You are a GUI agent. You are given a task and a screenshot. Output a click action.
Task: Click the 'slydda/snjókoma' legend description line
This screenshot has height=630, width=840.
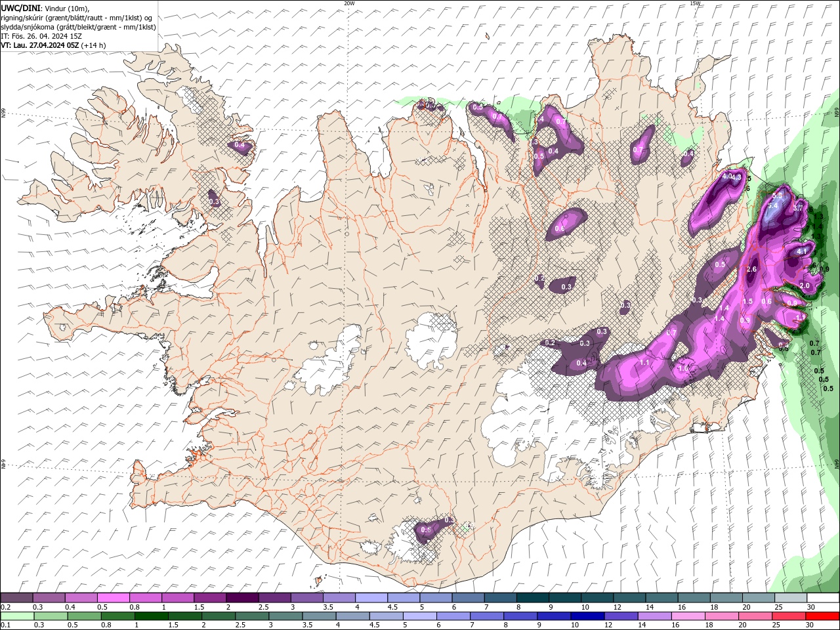(79, 26)
